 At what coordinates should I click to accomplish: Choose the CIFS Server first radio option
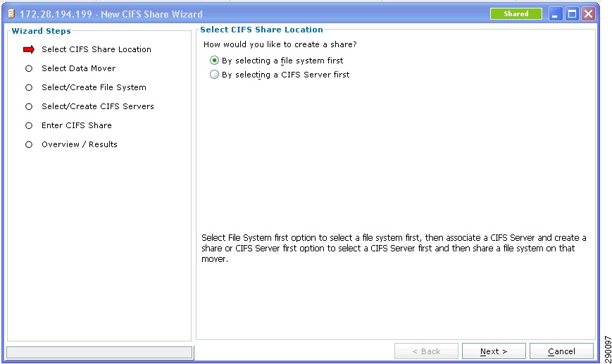[x=214, y=75]
